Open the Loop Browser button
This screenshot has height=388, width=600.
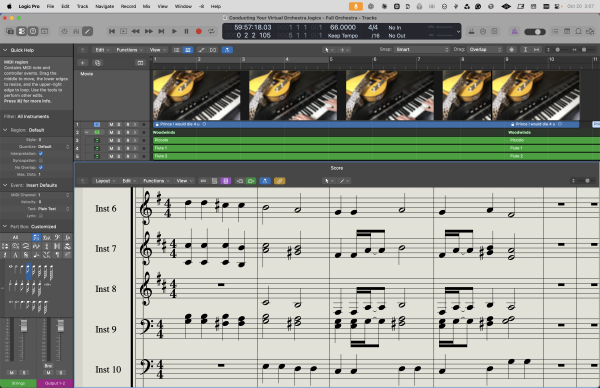point(579,31)
